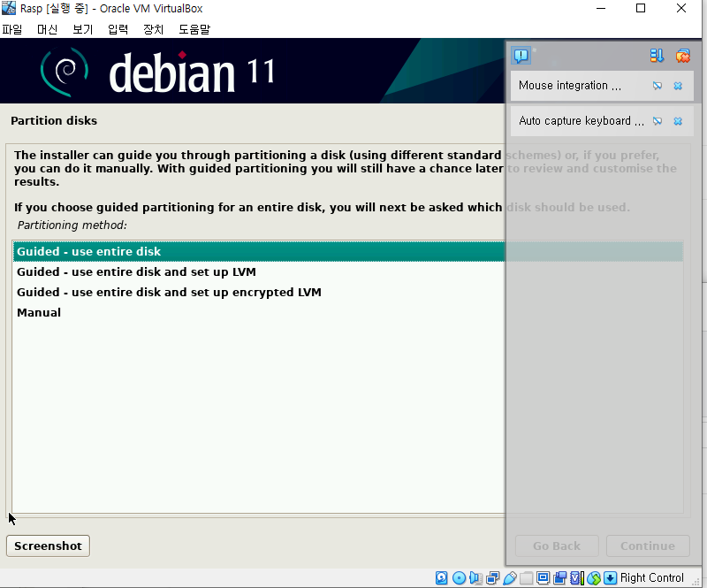Disable future Mouse integration notifications
The image size is (707, 588).
click(658, 86)
